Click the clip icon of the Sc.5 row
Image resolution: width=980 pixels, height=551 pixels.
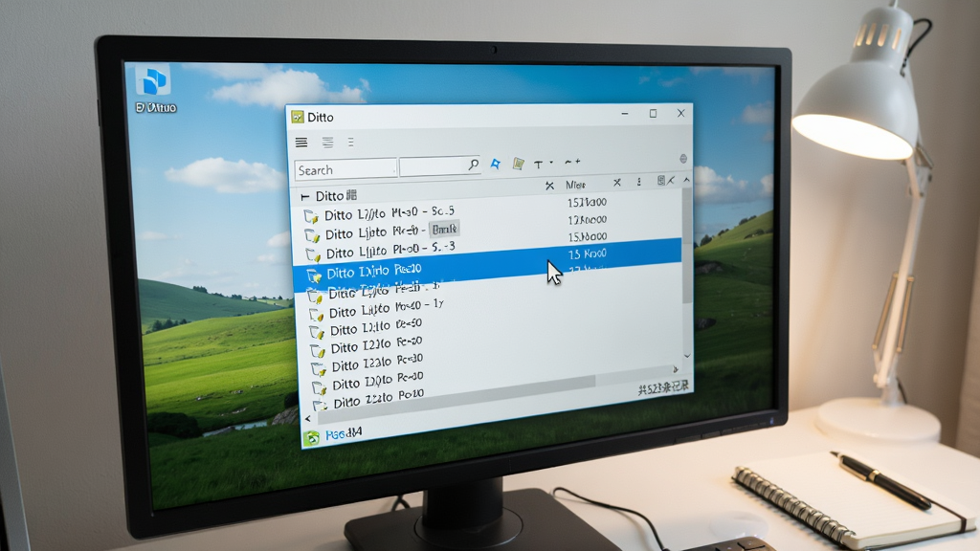[311, 217]
